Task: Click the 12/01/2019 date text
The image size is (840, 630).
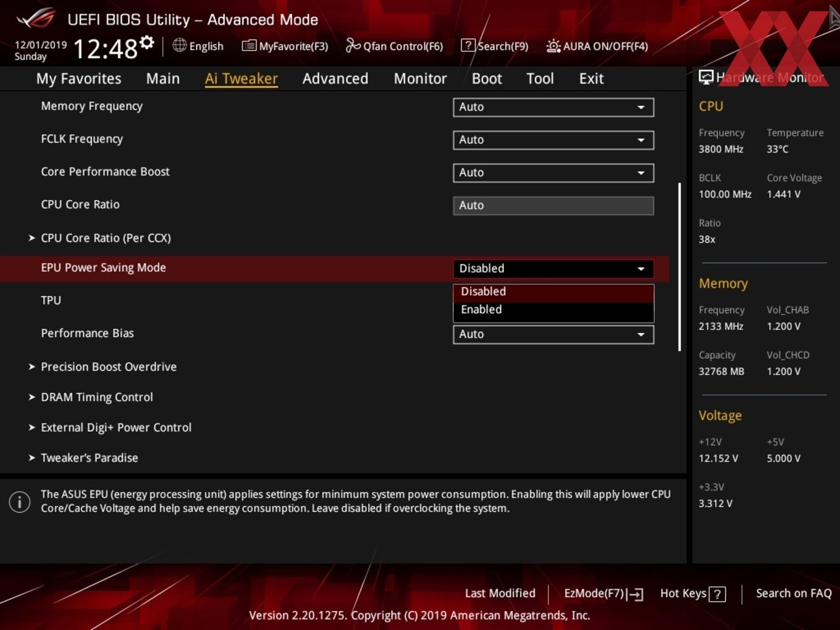Action: click(x=41, y=44)
